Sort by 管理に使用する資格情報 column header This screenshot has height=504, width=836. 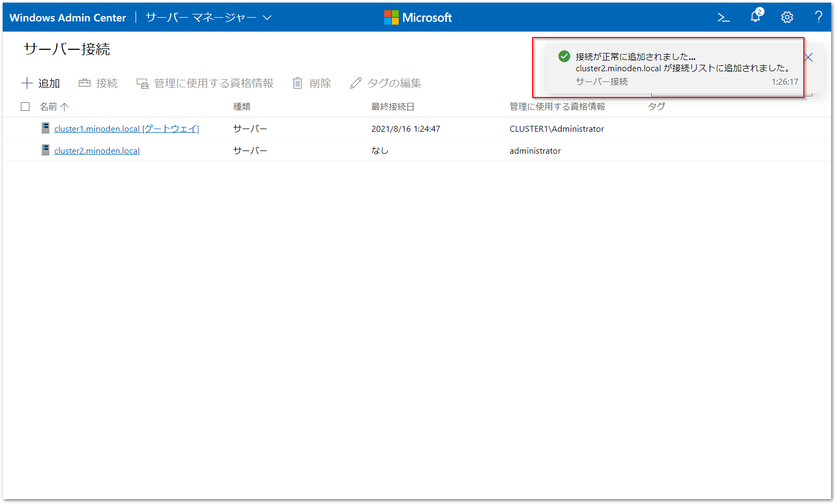pos(557,107)
